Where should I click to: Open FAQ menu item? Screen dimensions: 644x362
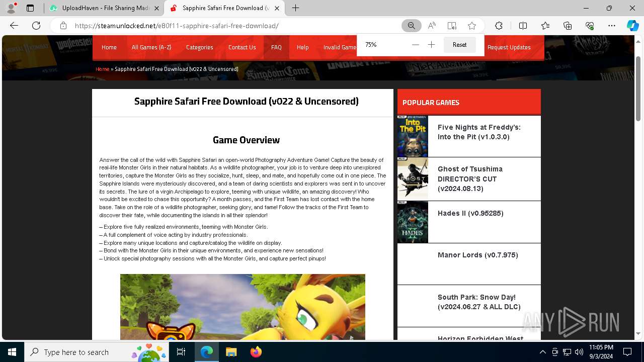[x=276, y=47]
